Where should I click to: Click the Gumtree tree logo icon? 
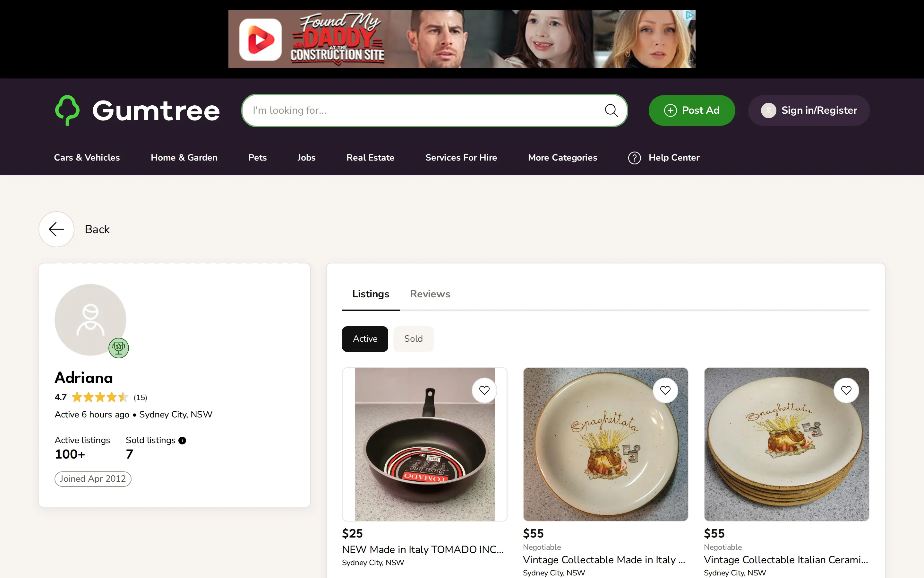68,110
